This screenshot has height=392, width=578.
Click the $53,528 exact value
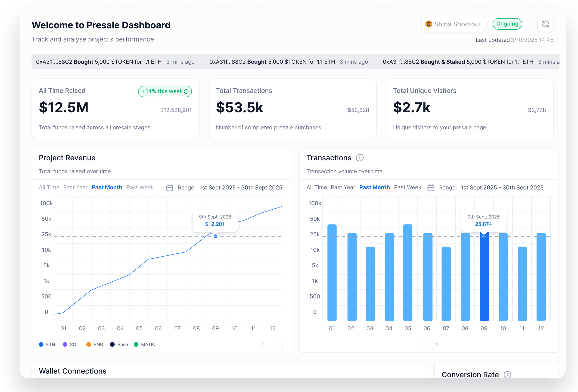coord(358,110)
